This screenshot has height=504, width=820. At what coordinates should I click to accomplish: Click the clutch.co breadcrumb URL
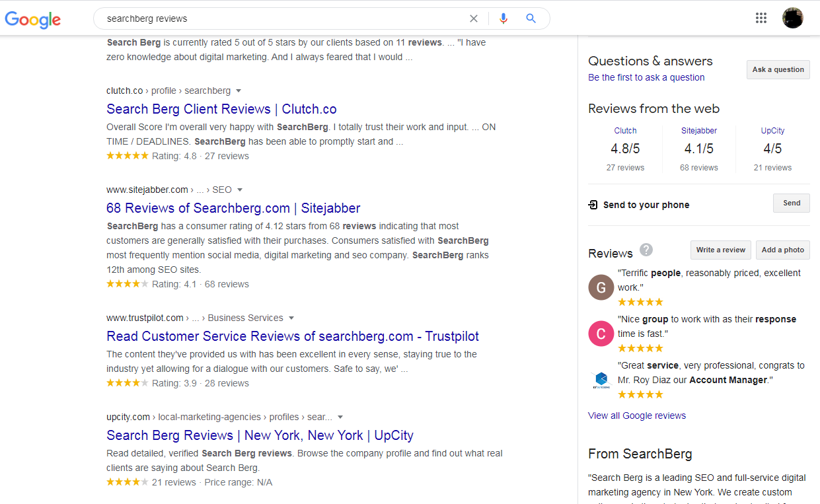(x=168, y=90)
